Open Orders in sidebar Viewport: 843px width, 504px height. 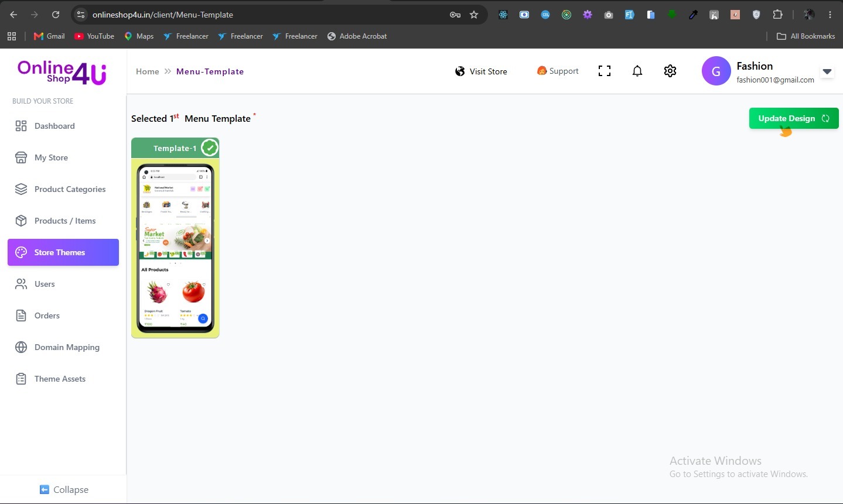click(63, 316)
